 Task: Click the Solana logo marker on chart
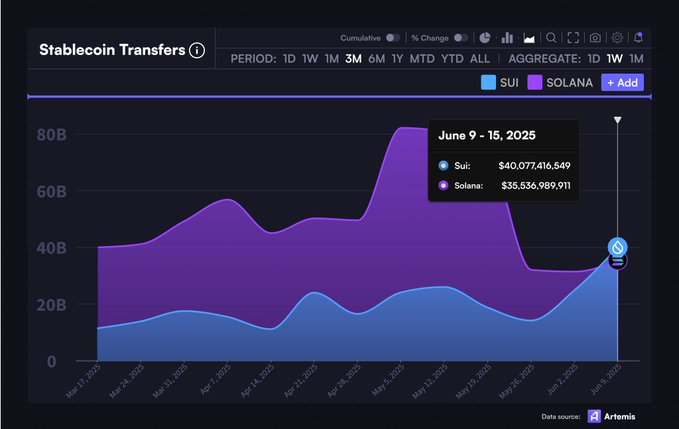pos(618,262)
